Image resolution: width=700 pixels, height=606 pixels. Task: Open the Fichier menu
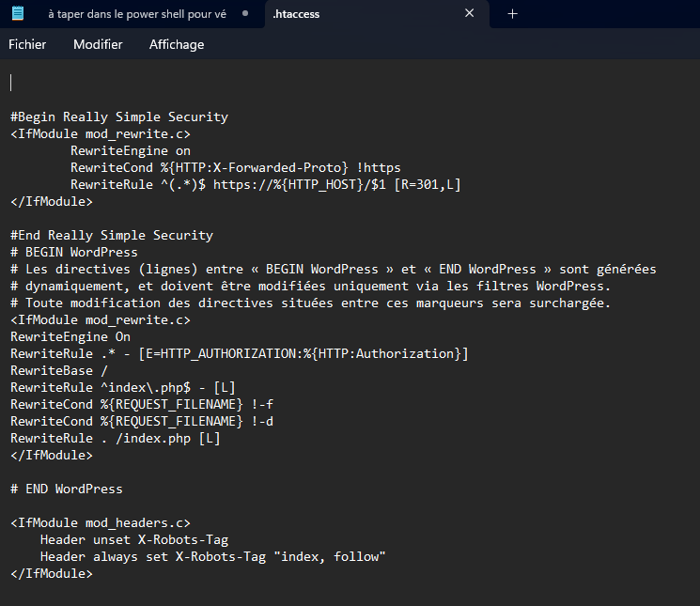[27, 44]
